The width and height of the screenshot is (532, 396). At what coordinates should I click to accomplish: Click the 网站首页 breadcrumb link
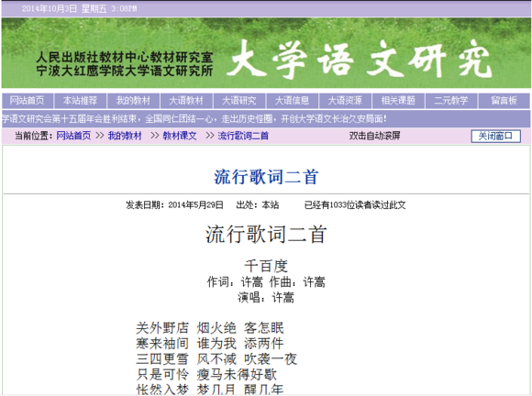(x=73, y=136)
